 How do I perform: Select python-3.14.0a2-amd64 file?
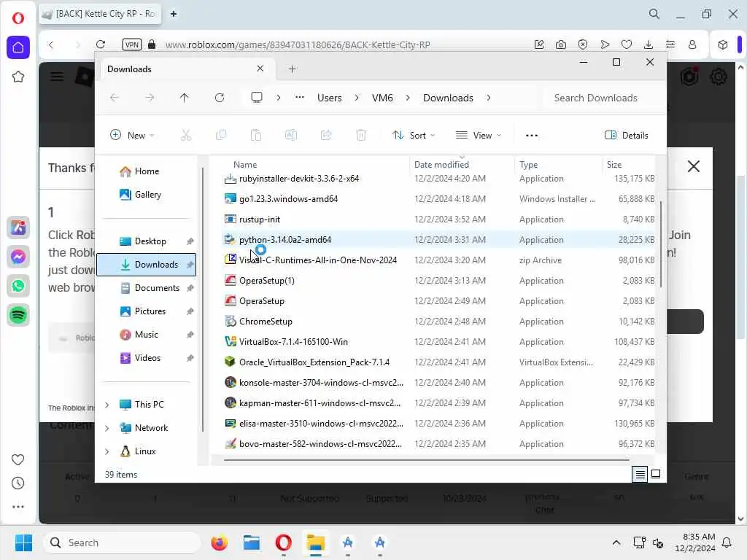(x=285, y=240)
